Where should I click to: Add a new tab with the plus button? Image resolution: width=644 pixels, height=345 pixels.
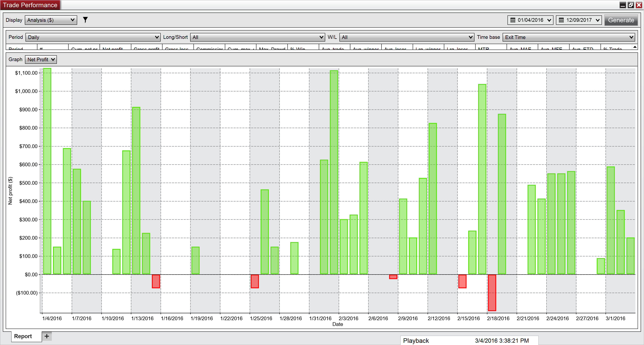[x=47, y=336]
